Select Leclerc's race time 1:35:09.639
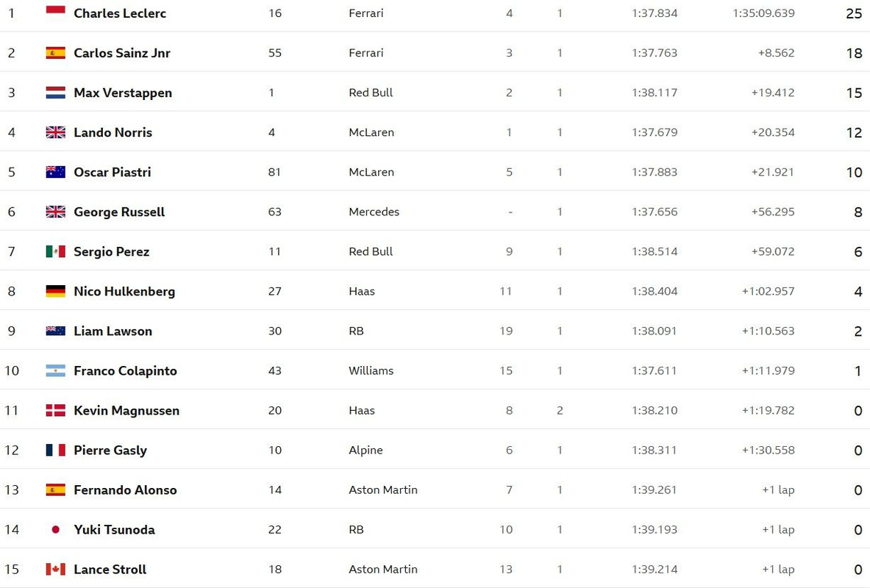The image size is (870, 588). coord(763,12)
